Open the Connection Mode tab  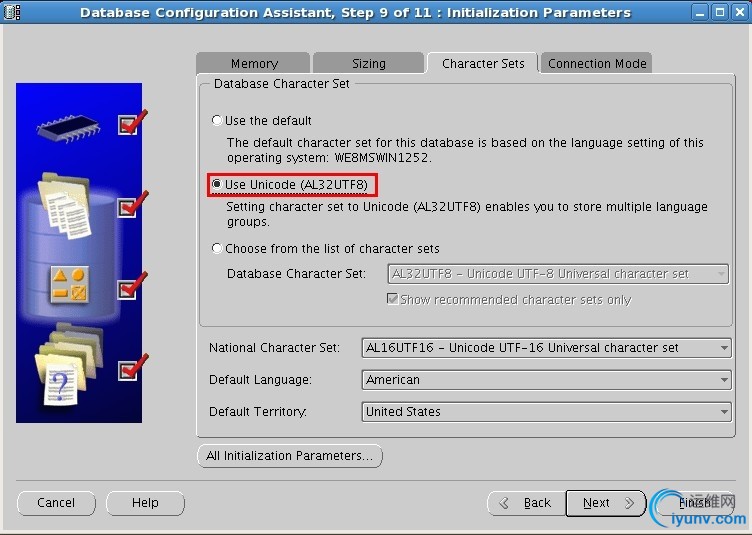tap(597, 63)
